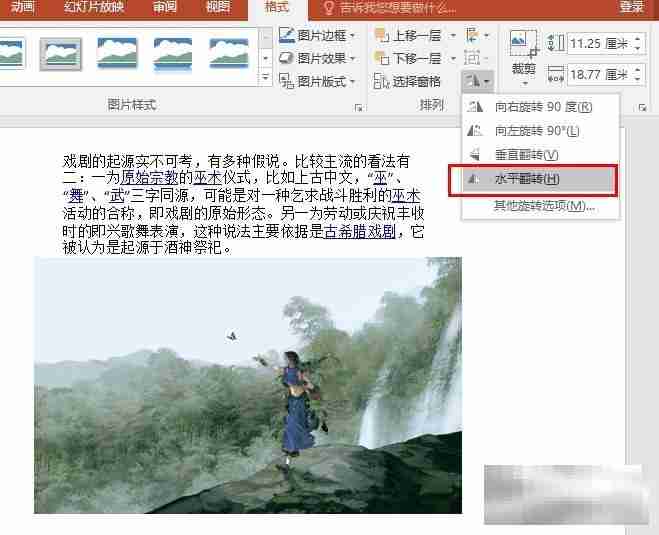This screenshot has height=535, width=659.
Task: Open the size group dialog launcher
Action: (x=642, y=108)
